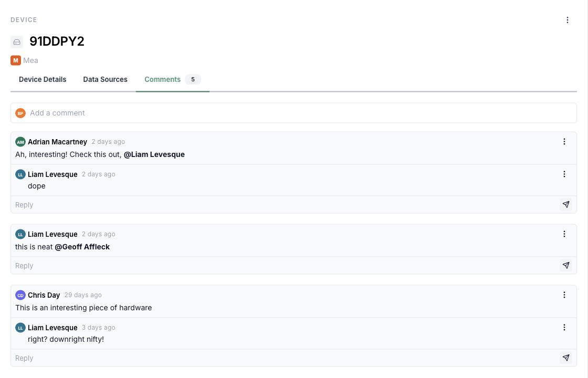Send reply under 'this is neat' comment
Screen dimensions: 588x378
click(x=566, y=265)
